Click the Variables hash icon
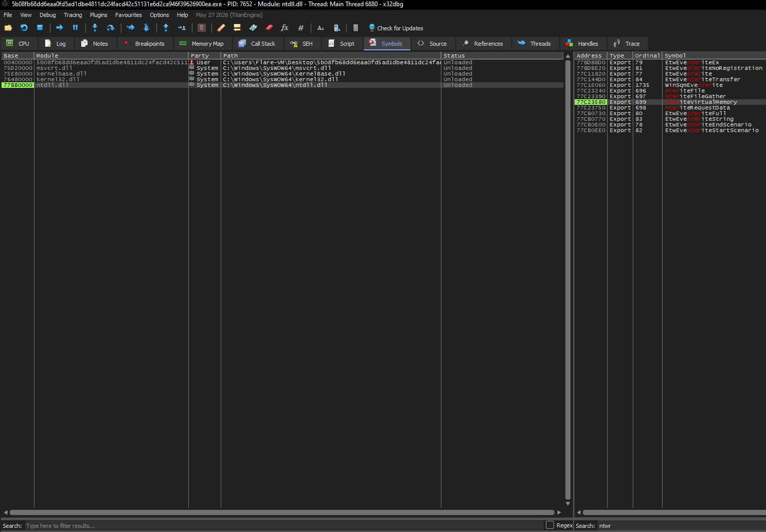The height and width of the screenshot is (532, 766). [300, 28]
